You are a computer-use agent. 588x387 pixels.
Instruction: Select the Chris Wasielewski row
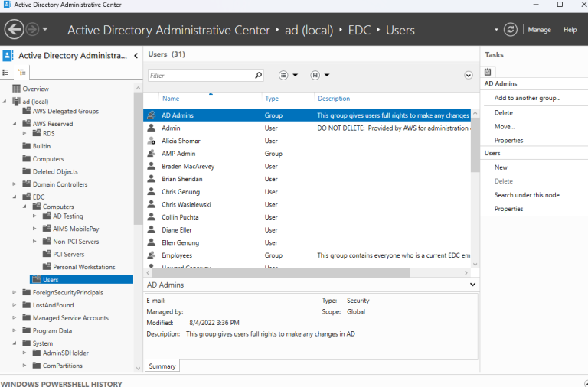307,204
